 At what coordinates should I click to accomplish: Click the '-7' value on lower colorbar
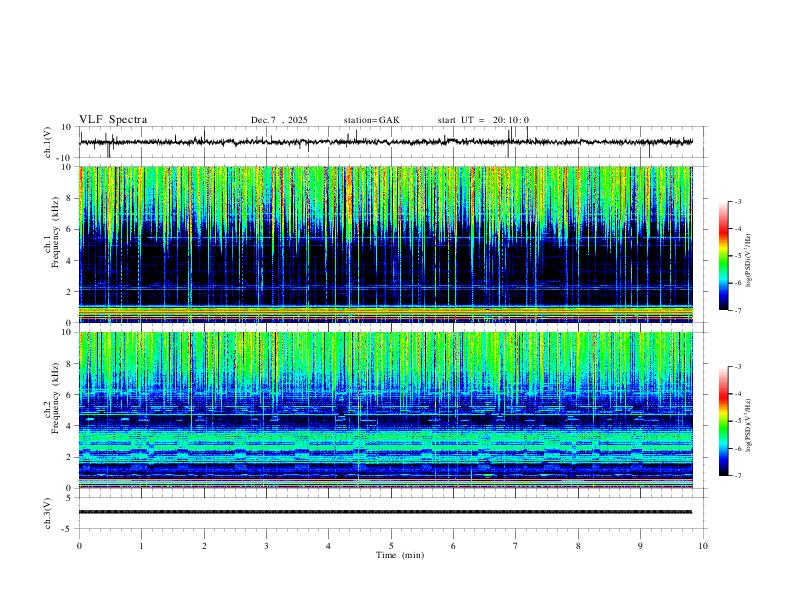[x=737, y=475]
